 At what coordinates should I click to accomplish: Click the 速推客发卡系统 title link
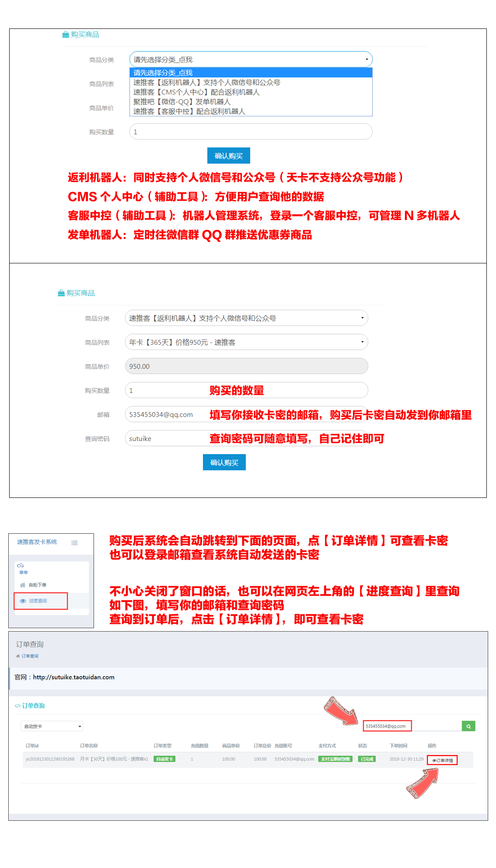(x=37, y=542)
